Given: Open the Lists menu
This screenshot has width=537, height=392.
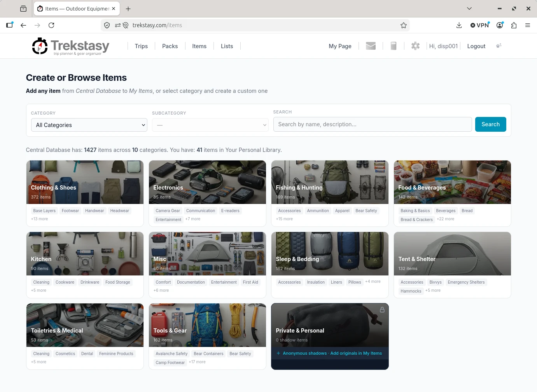Looking at the screenshot, I should point(227,46).
